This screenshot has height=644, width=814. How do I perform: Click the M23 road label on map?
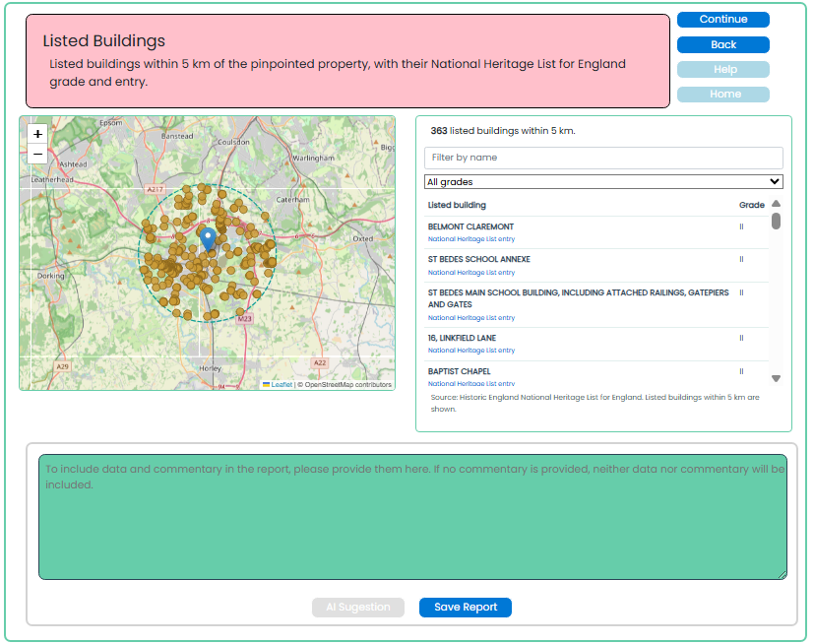point(244,318)
